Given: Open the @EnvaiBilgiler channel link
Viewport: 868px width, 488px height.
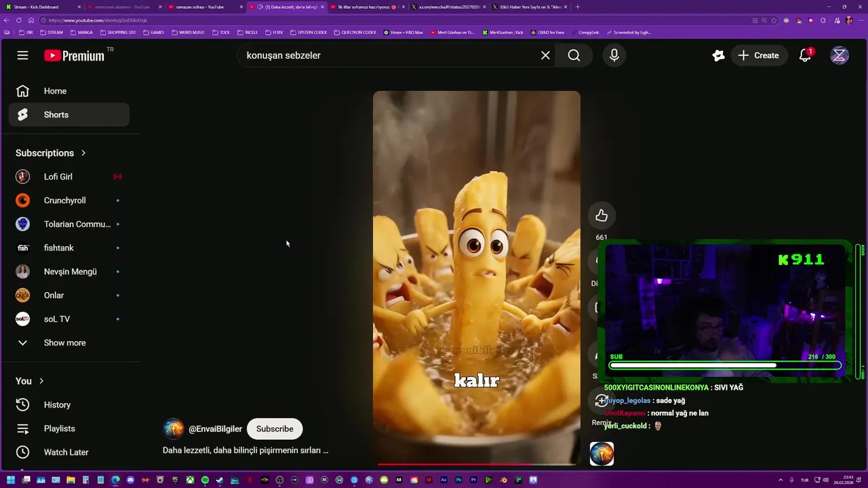Looking at the screenshot, I should (215, 429).
